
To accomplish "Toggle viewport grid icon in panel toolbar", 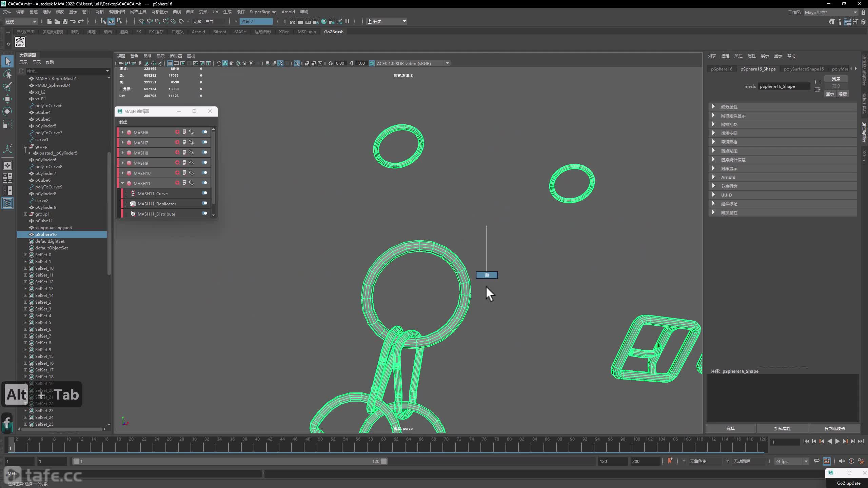I will 170,63.
